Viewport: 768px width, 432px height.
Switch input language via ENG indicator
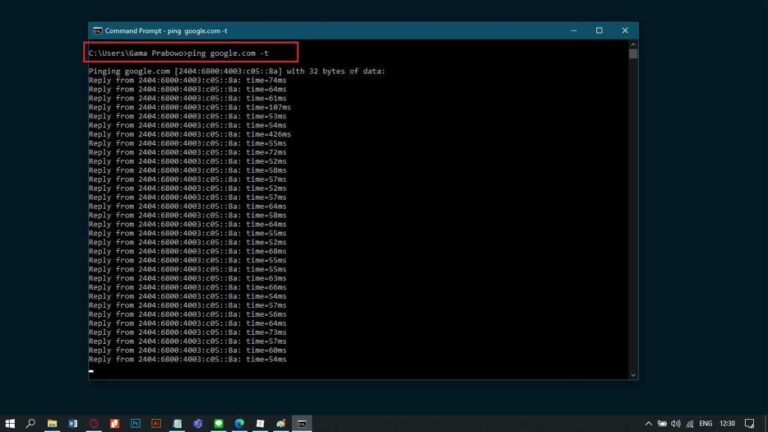708,423
